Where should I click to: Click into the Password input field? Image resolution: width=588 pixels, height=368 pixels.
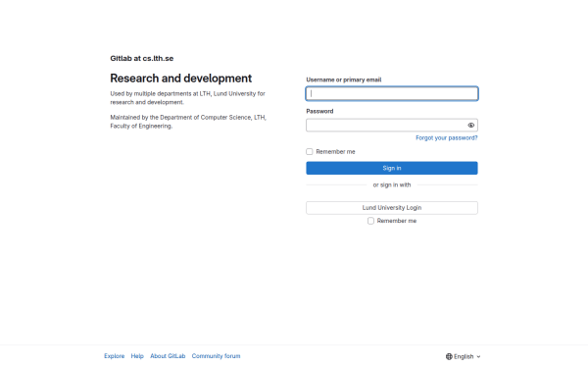pyautogui.click(x=392, y=125)
